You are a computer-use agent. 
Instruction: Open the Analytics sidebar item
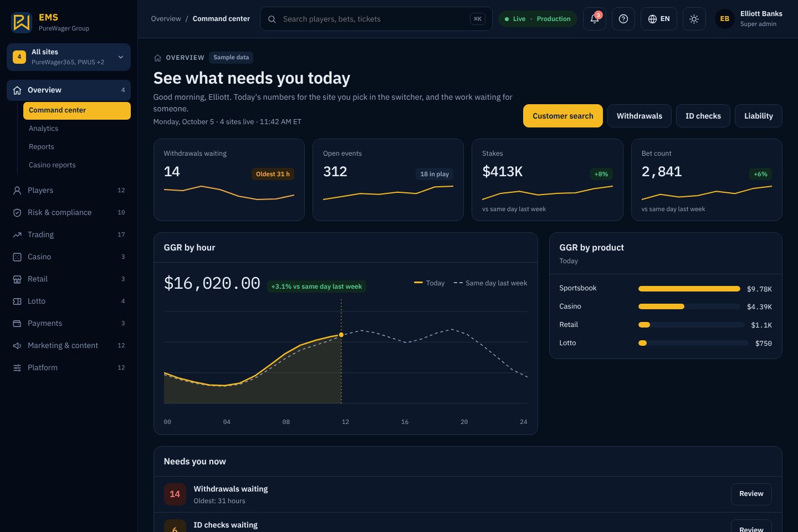(77, 129)
